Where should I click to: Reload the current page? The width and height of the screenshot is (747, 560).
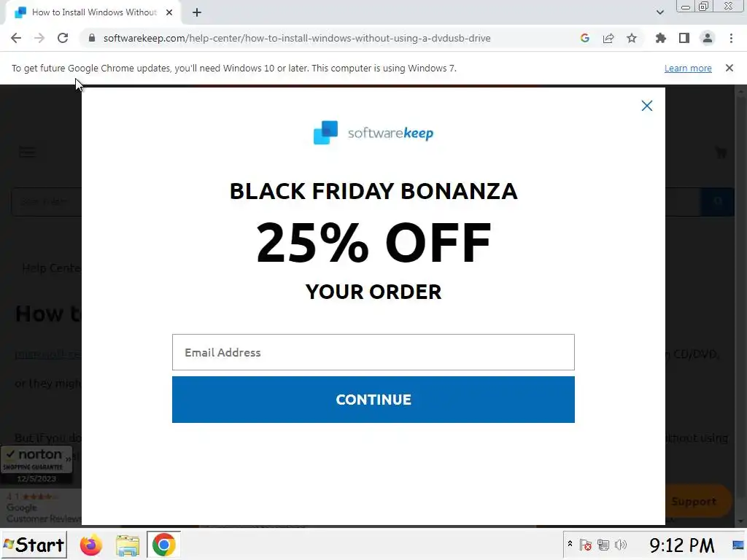(x=63, y=38)
